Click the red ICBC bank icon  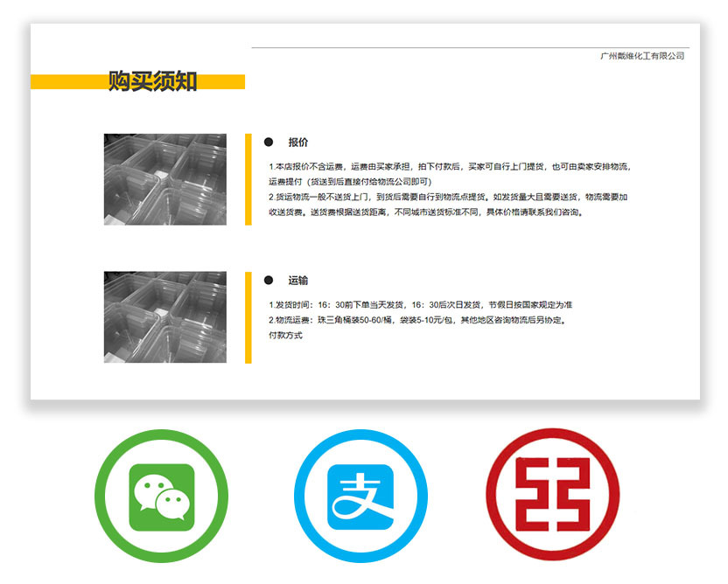click(552, 495)
